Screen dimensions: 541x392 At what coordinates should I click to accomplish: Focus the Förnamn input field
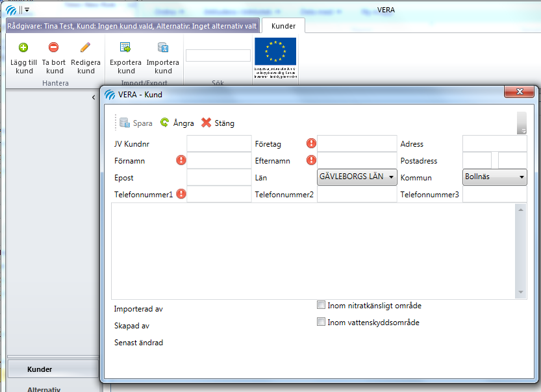219,160
